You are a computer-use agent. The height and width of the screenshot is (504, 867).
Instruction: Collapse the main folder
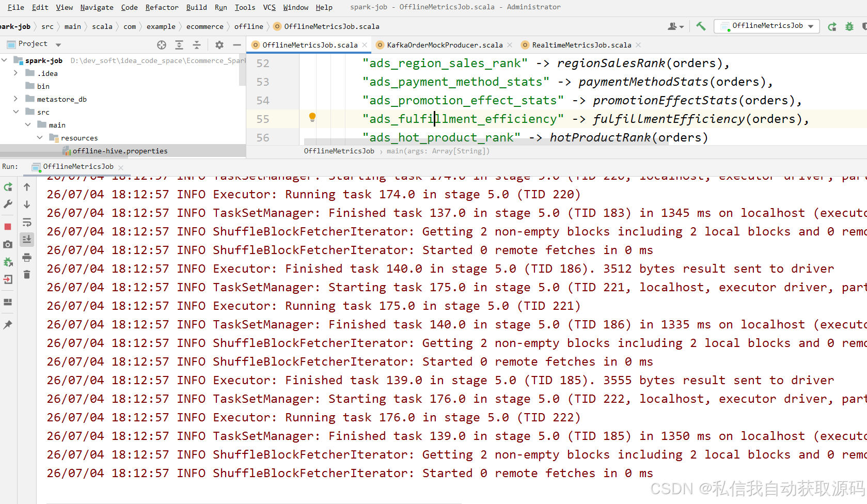pos(28,125)
